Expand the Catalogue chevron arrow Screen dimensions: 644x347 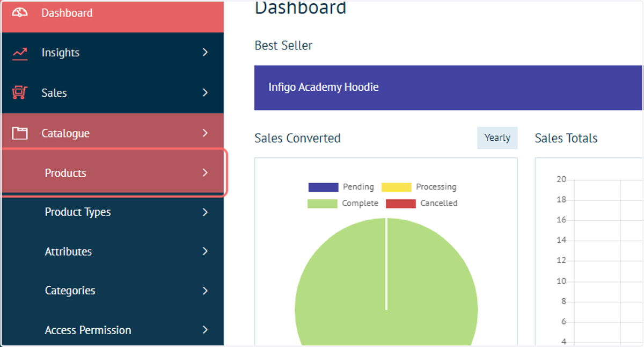[x=205, y=133]
